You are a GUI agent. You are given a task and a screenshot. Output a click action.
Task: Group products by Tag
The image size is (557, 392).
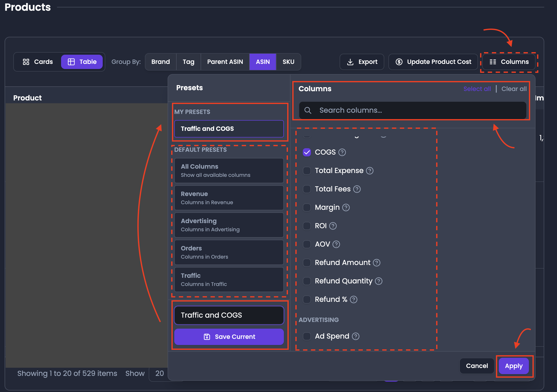pos(189,62)
